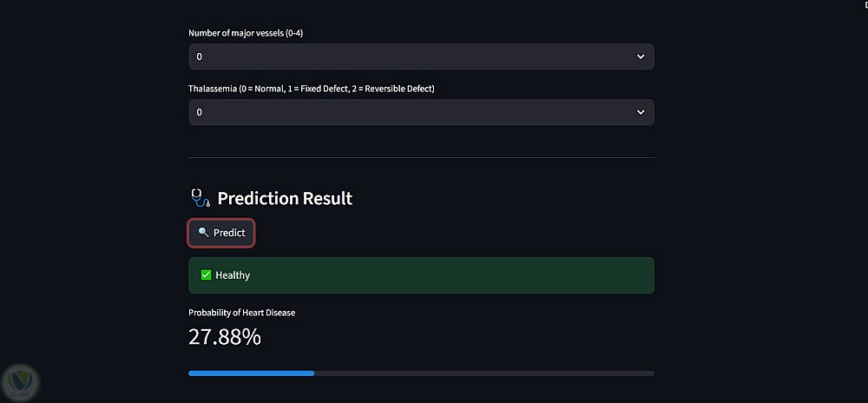This screenshot has height=403, width=868.
Task: Click the Prediction Result heading
Action: click(285, 198)
